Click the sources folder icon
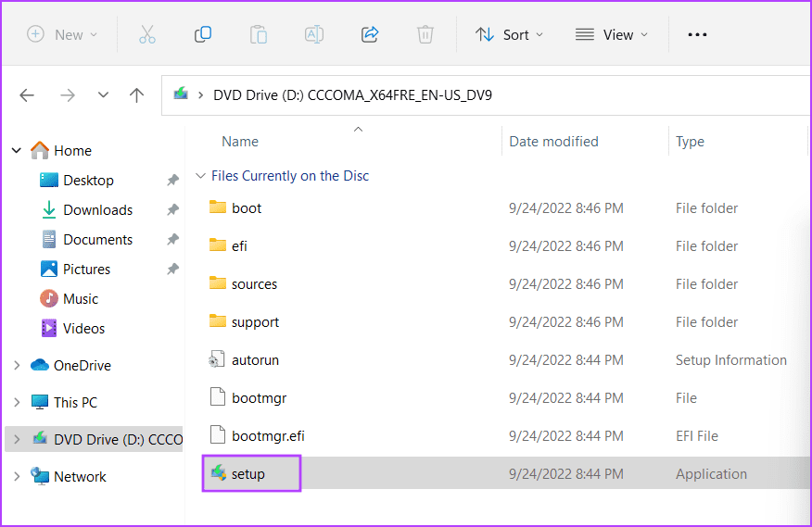The image size is (812, 527). click(x=218, y=283)
